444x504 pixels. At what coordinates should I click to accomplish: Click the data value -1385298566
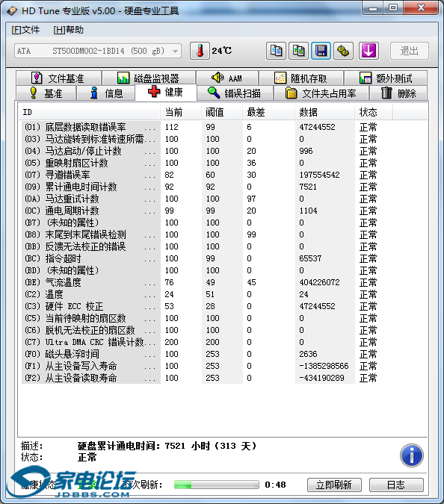point(324,366)
